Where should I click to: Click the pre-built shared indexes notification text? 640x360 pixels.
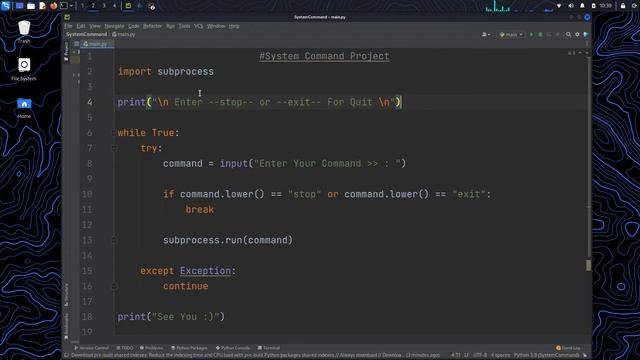[x=255, y=356]
